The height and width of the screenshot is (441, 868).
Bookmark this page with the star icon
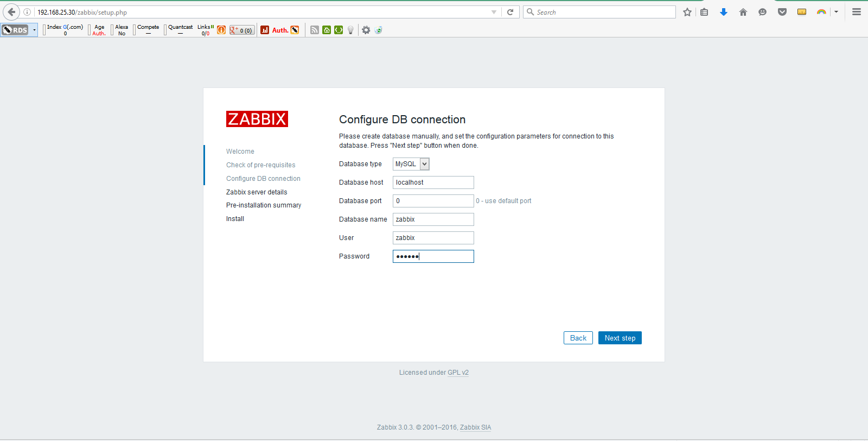[687, 12]
